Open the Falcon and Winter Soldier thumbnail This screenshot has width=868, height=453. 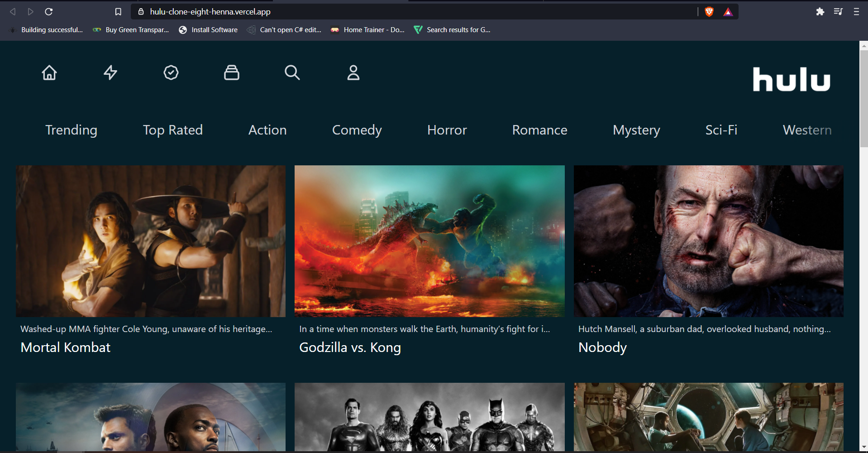151,417
